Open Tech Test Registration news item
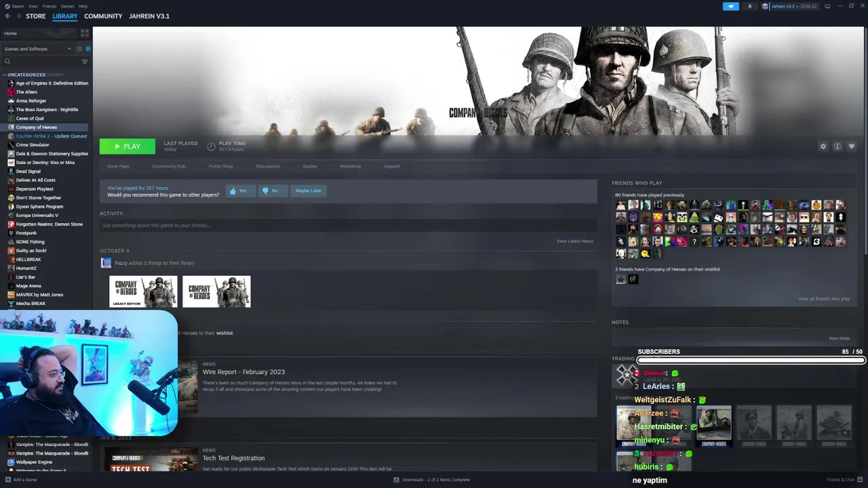Image resolution: width=868 pixels, height=488 pixels. [x=233, y=458]
